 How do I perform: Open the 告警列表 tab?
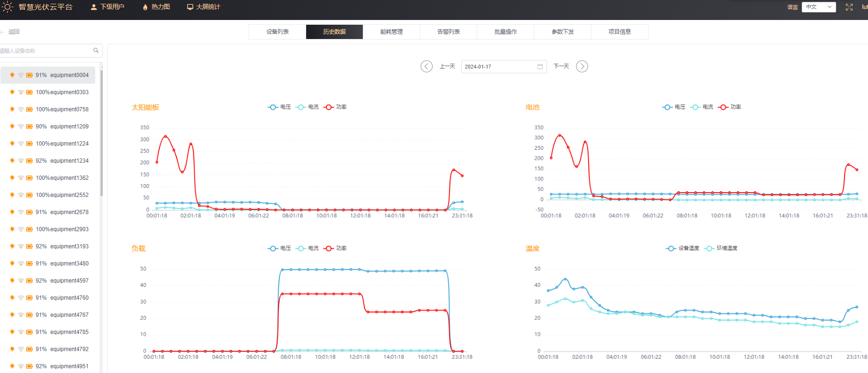tap(449, 32)
